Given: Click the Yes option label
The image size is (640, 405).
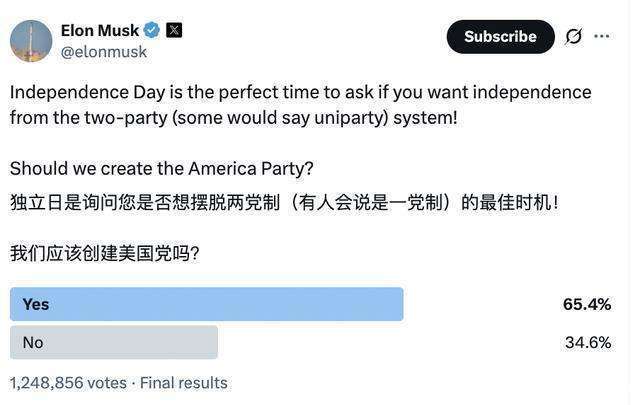Looking at the screenshot, I should 36,304.
